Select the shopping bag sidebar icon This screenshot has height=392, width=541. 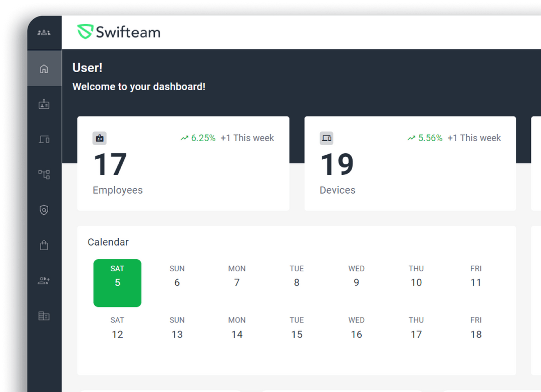pyautogui.click(x=44, y=245)
